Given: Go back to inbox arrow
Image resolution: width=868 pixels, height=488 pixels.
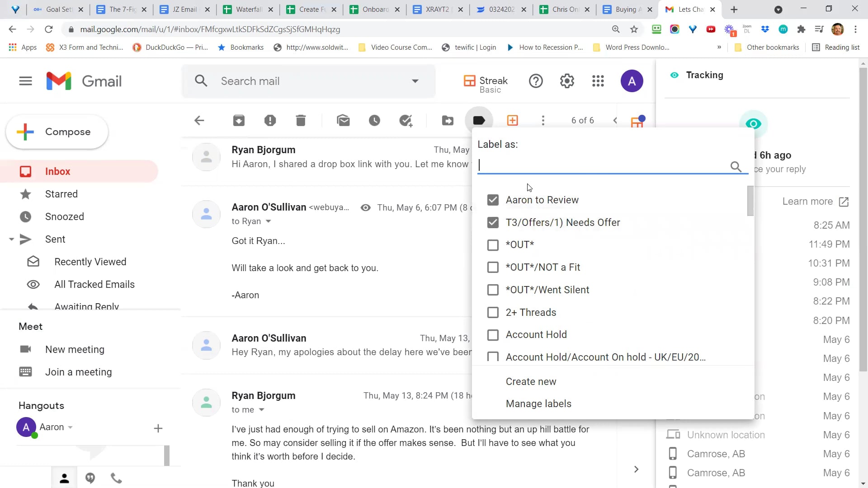Looking at the screenshot, I should pyautogui.click(x=199, y=121).
